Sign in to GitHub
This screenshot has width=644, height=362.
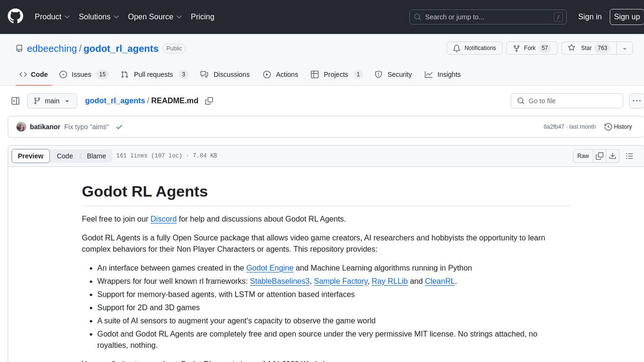point(590,17)
